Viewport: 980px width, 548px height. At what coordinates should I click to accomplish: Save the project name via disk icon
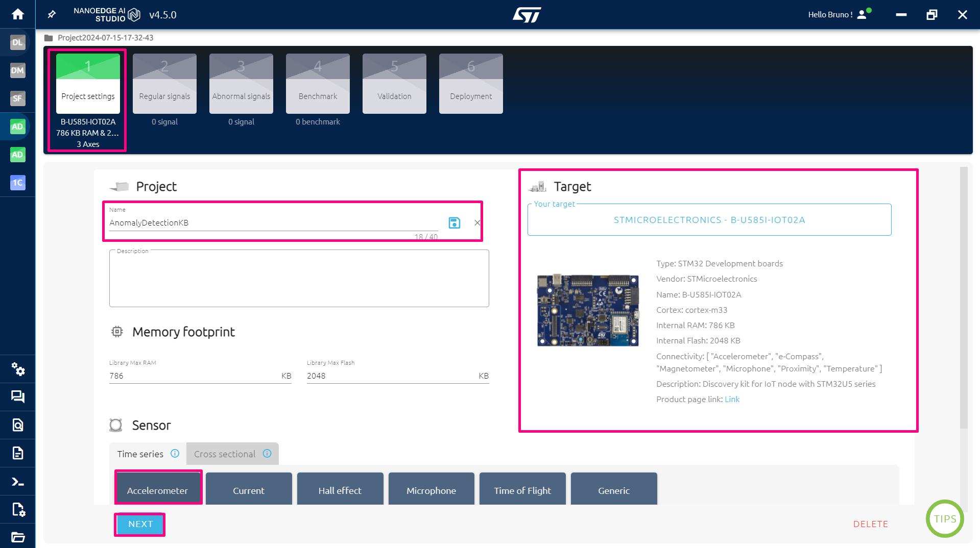coord(454,222)
